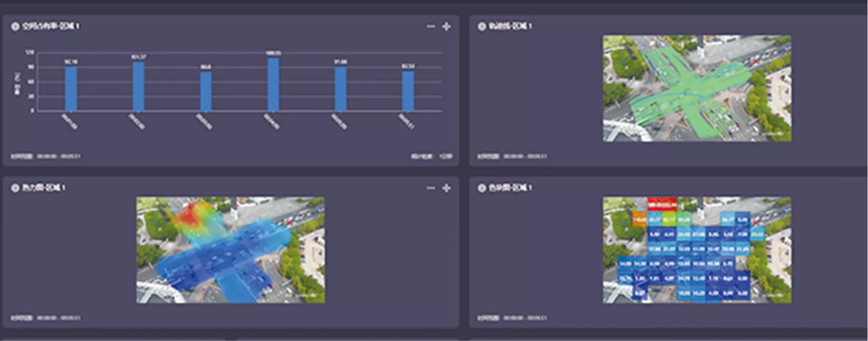The height and width of the screenshot is (341, 868).
Task: Click the minus icon on the heat map panel
Action: click(x=431, y=188)
